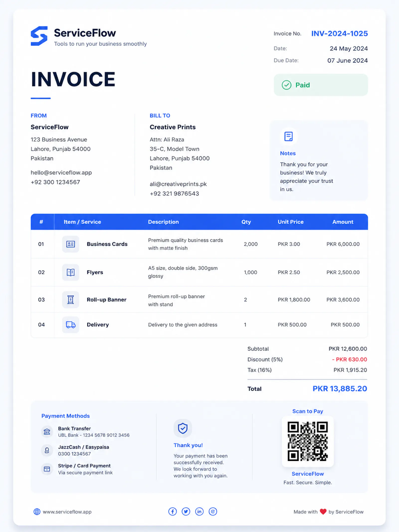Open the Twitter social icon
Image resolution: width=399 pixels, height=532 pixels.
pos(186,512)
